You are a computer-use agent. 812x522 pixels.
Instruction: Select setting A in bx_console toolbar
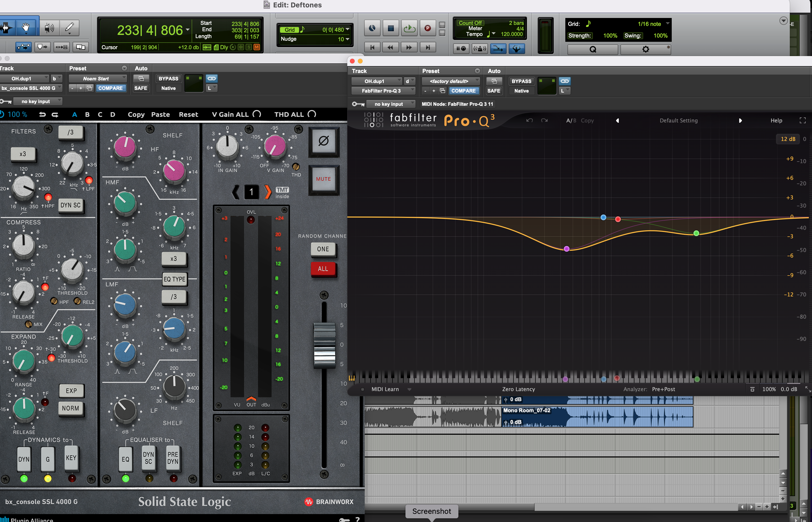click(75, 115)
